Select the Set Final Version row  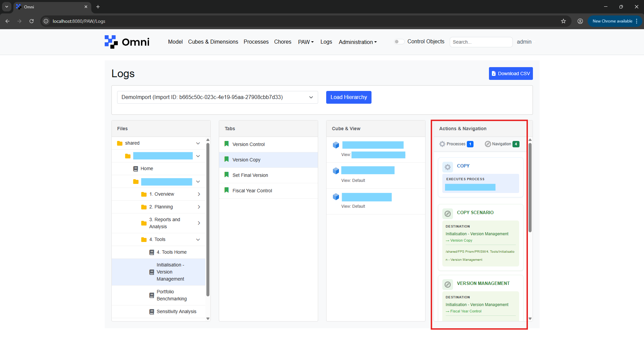[268, 175]
